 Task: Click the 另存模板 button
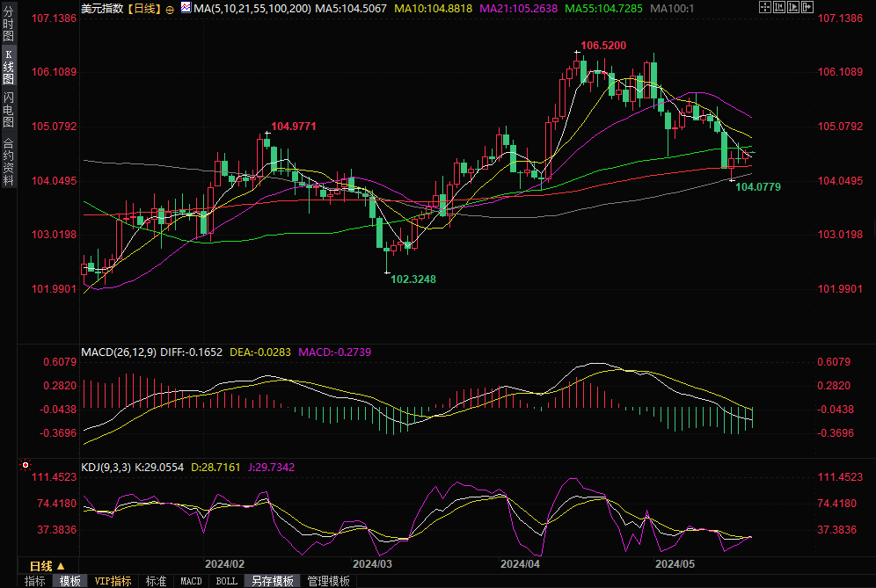pos(272,581)
